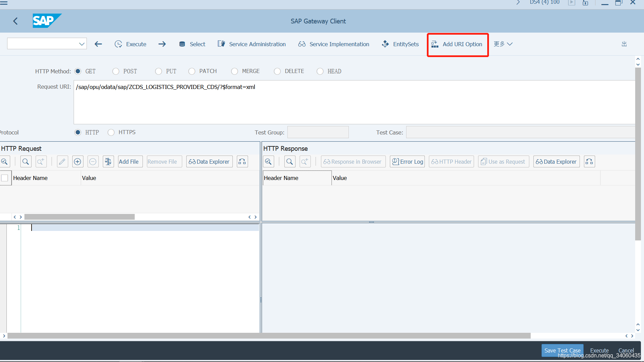
Task: Click the pencil edit icon in HTTP Request
Action: point(62,162)
